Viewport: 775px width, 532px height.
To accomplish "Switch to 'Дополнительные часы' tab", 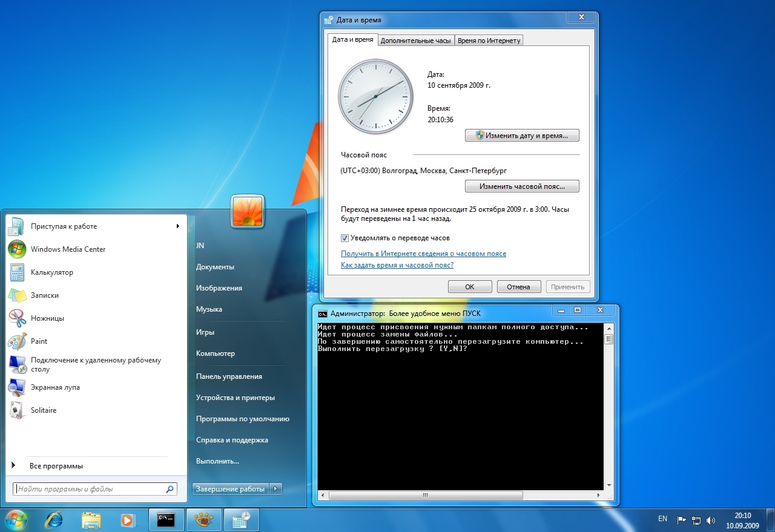I will (417, 41).
